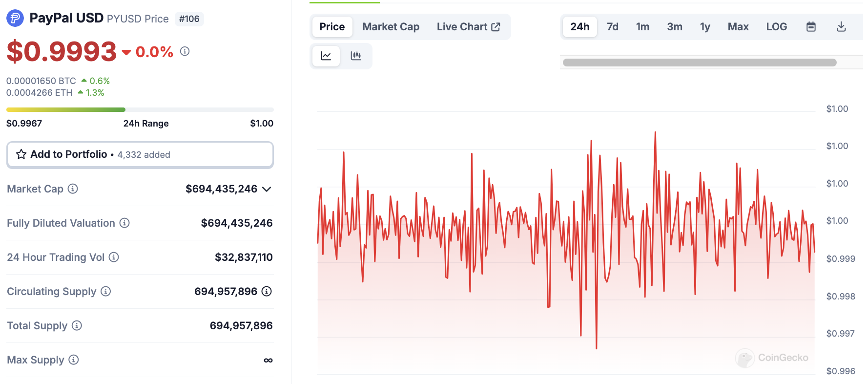Click the $0.996 chart axis label
Screen dimensions: 868x384
click(841, 371)
